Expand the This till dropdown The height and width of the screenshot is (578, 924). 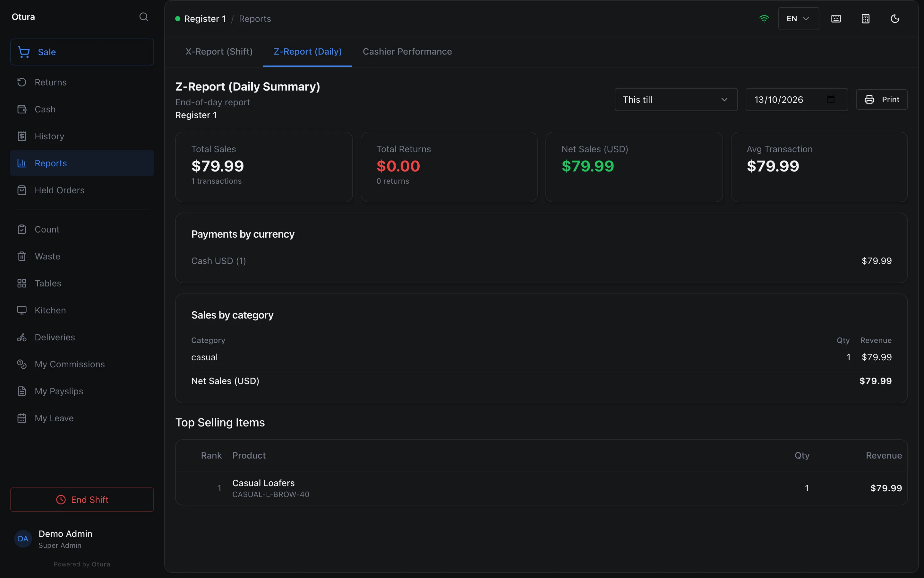(676, 100)
